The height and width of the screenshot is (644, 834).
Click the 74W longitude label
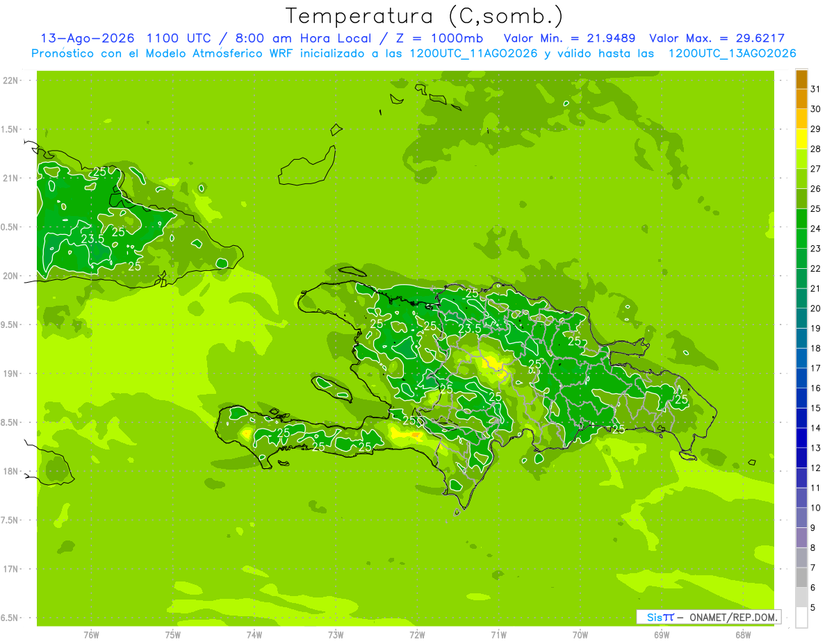[254, 634]
